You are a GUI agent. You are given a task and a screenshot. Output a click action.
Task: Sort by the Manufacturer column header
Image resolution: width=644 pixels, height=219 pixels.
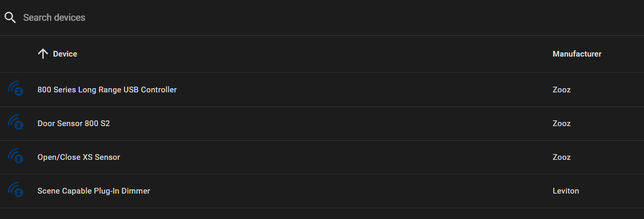(577, 54)
